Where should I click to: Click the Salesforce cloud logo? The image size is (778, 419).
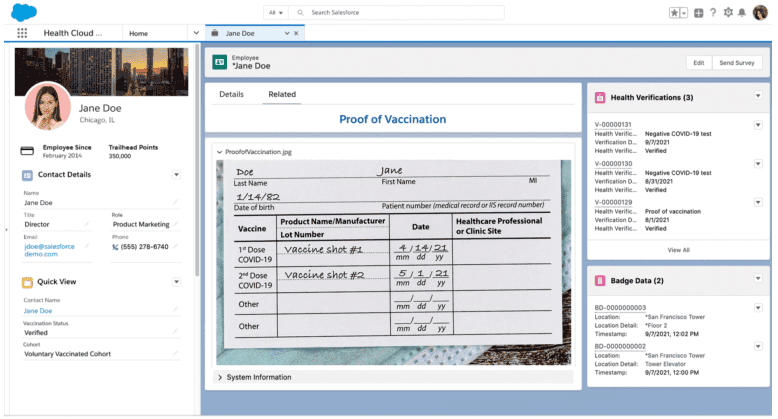(24, 12)
